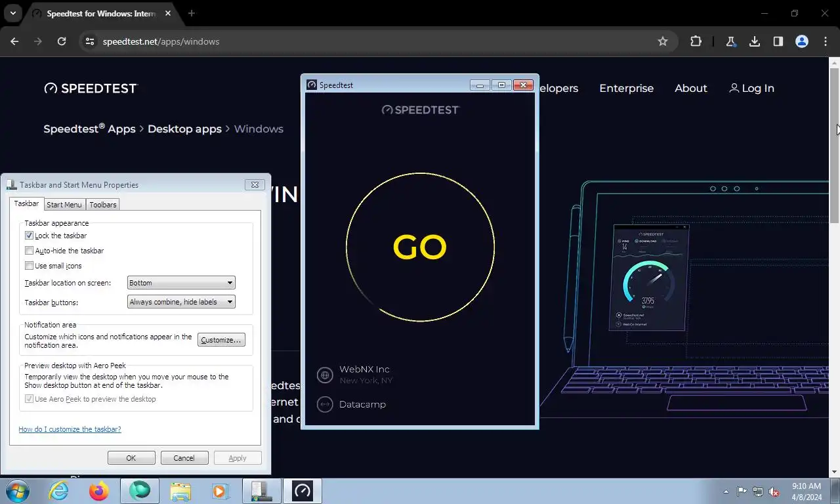Open the tab search dropdown arrow
Image resolution: width=840 pixels, height=504 pixels.
pyautogui.click(x=12, y=13)
